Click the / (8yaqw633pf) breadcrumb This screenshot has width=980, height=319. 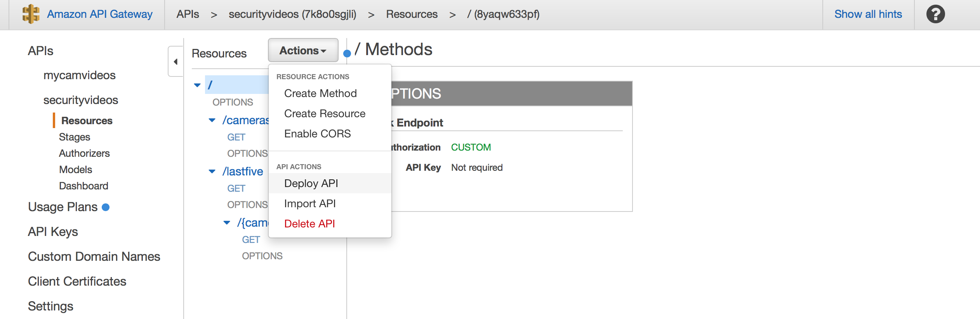coord(503,14)
